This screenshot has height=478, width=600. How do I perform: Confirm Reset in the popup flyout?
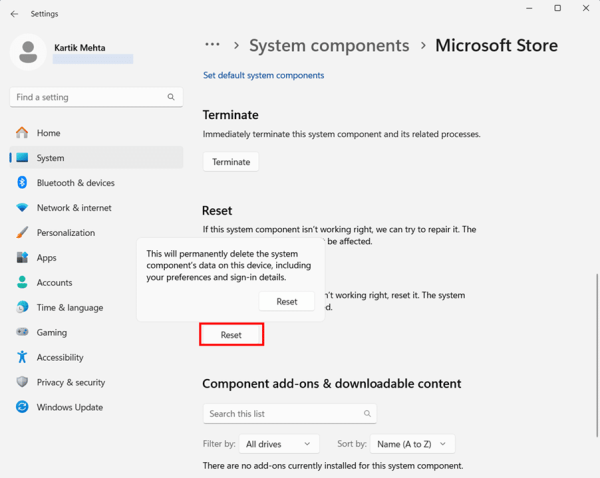coord(287,302)
